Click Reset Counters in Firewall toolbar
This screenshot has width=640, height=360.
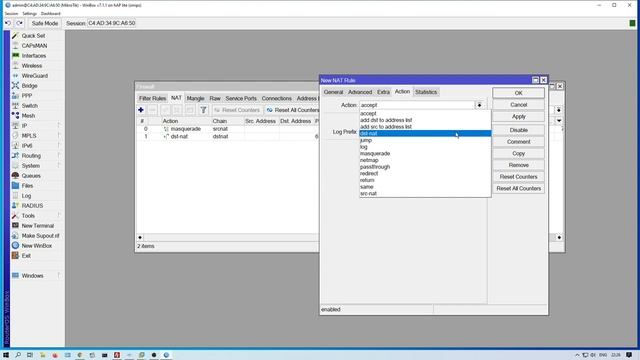237,110
